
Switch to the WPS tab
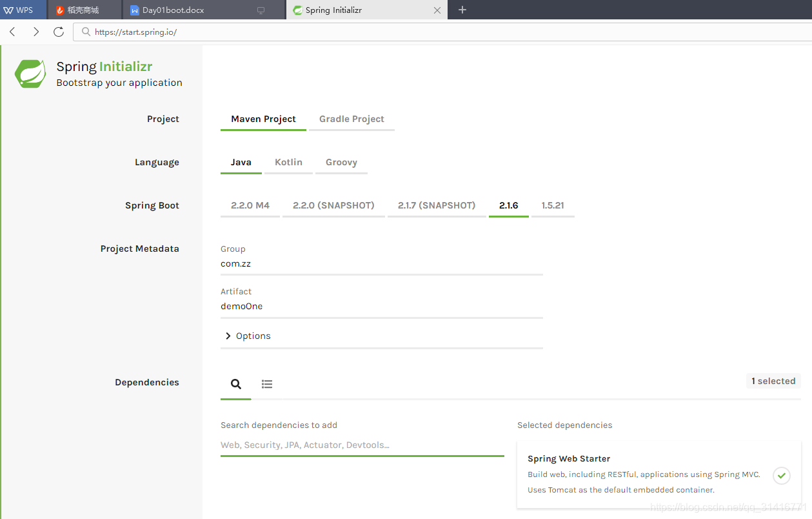(23, 10)
